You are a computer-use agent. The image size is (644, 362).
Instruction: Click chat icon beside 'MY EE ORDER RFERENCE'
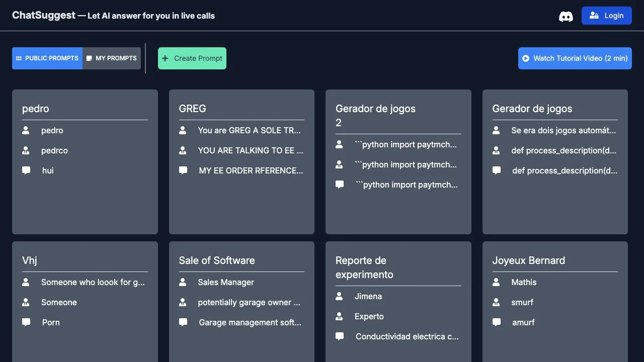pos(183,170)
